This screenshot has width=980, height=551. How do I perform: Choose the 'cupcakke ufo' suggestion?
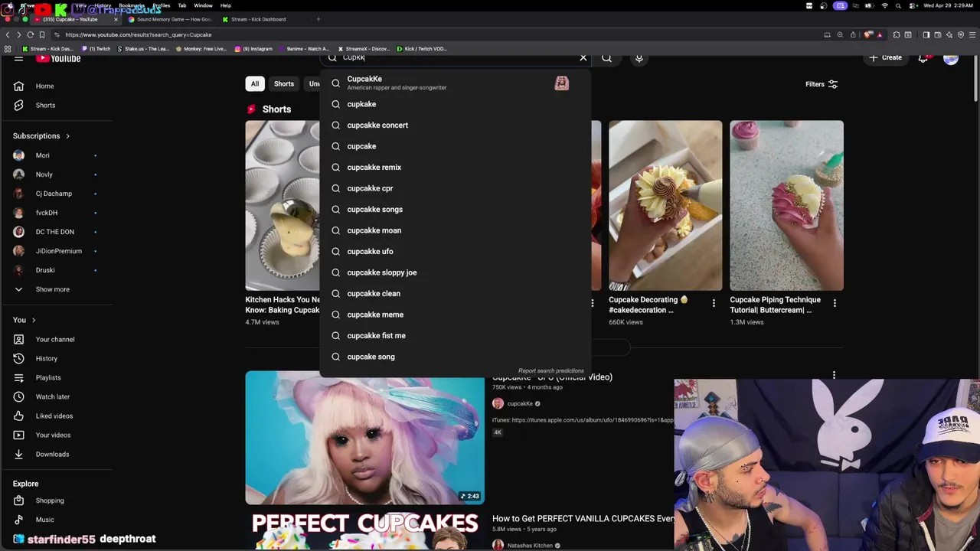click(x=455, y=252)
